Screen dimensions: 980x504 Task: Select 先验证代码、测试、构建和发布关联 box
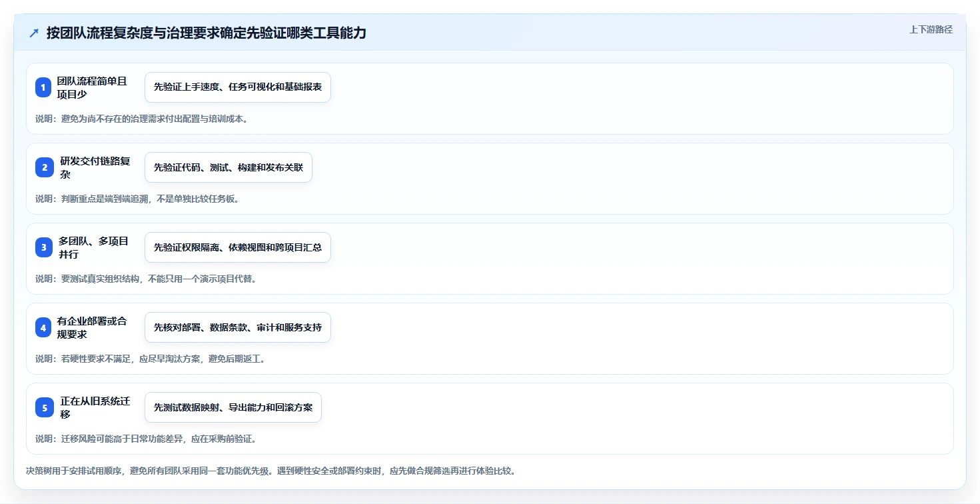[229, 167]
